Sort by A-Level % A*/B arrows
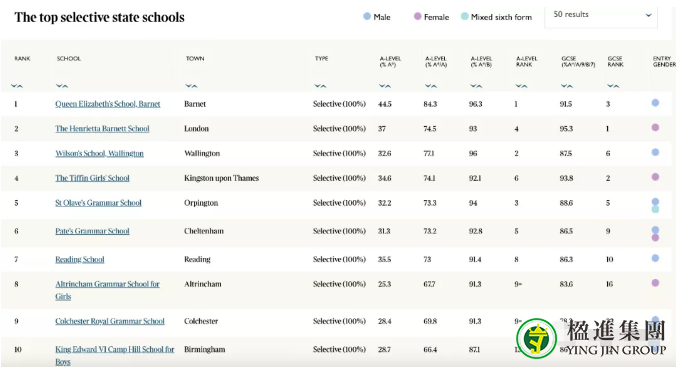676x369 pixels. click(x=476, y=86)
